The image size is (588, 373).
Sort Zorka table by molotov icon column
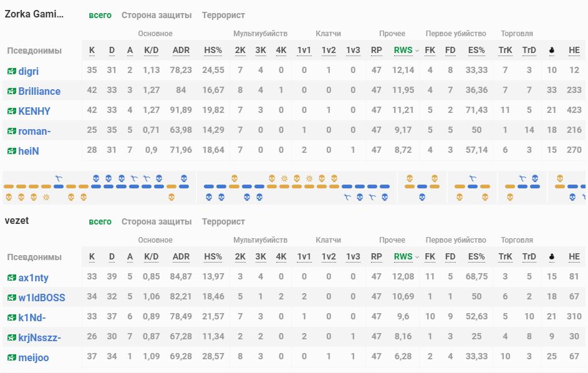551,50
